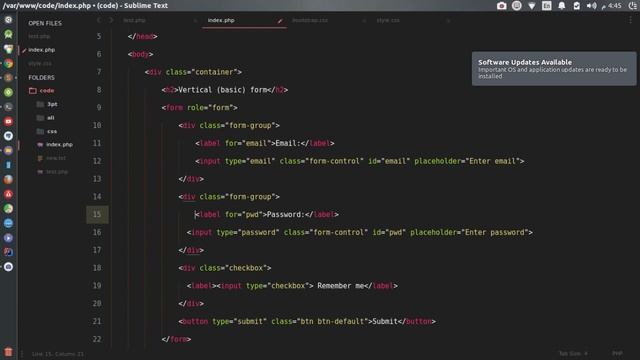The height and width of the screenshot is (360, 640).
Task: Click the Line 15 column status text
Action: pos(58,354)
